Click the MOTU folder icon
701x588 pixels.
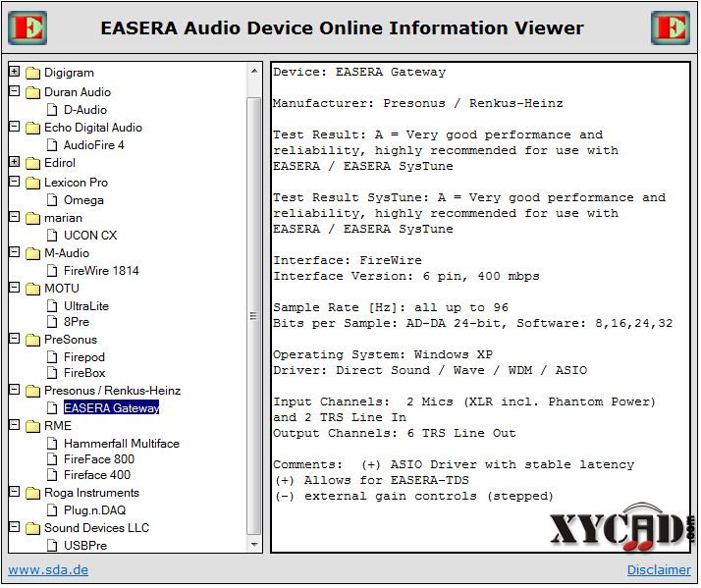[x=32, y=289]
